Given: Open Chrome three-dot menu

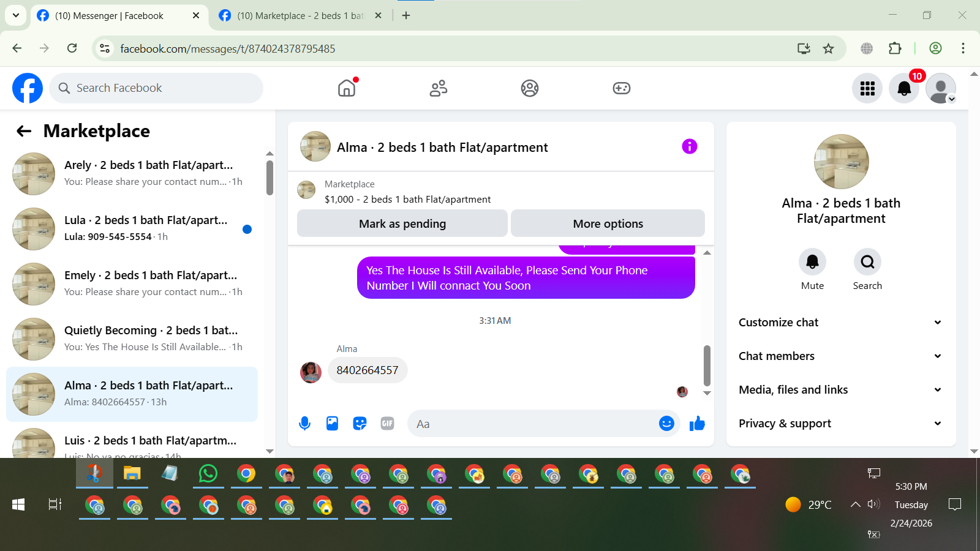Looking at the screenshot, I should tap(963, 48).
